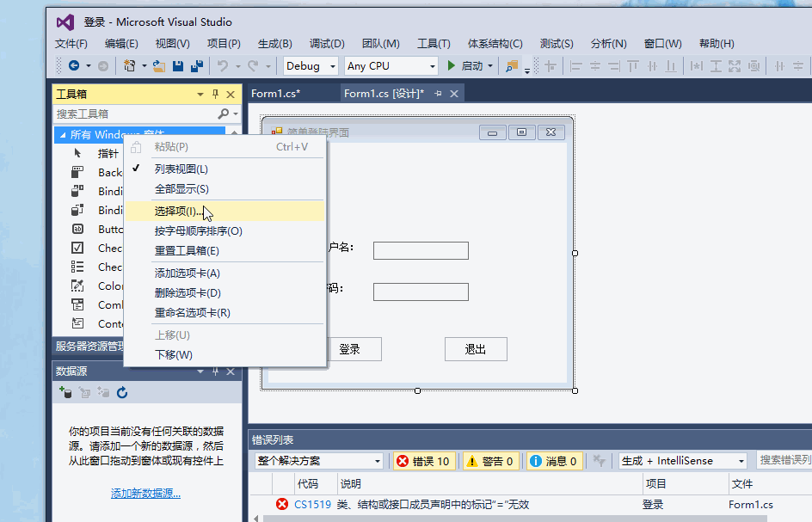812x522 pixels.
Task: Click 重置工具箱(E) in the context menu
Action: [225, 250]
